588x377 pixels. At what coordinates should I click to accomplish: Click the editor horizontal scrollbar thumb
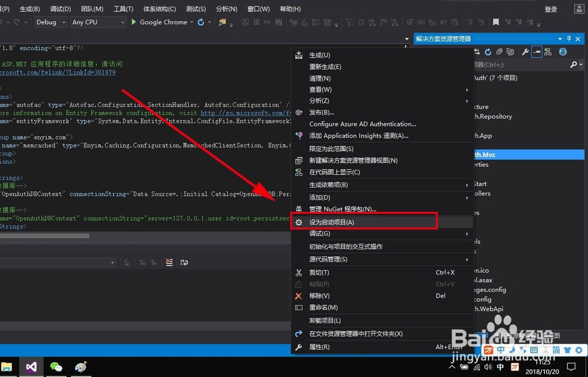[45, 236]
